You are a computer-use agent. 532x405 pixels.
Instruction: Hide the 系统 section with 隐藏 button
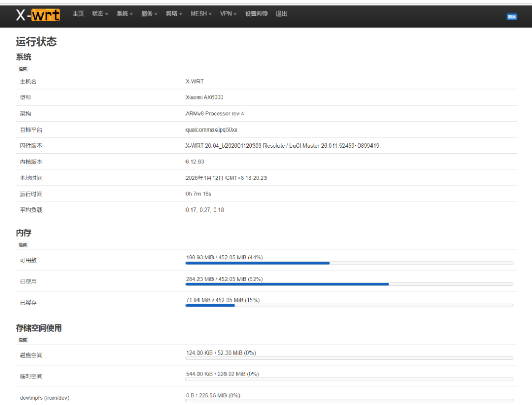(23, 68)
